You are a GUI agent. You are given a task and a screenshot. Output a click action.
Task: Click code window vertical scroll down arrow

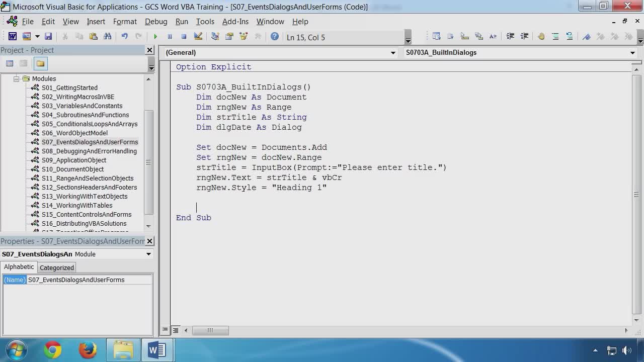pos(636,320)
